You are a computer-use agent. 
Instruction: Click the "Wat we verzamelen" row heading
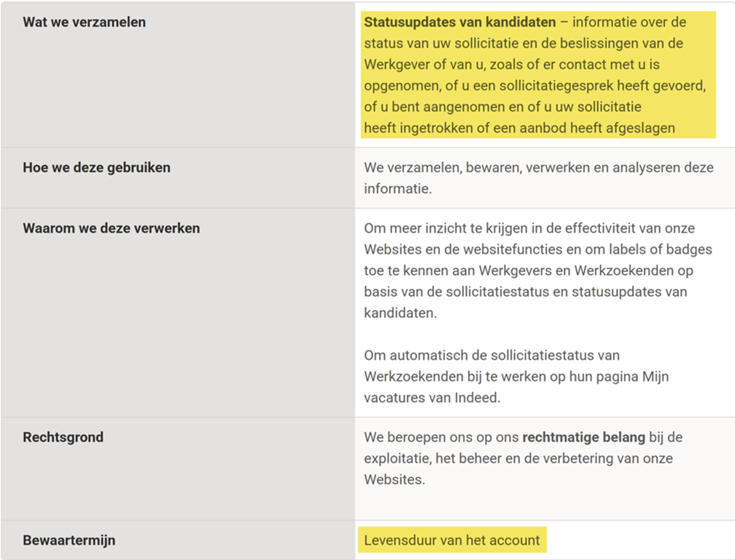pyautogui.click(x=84, y=22)
